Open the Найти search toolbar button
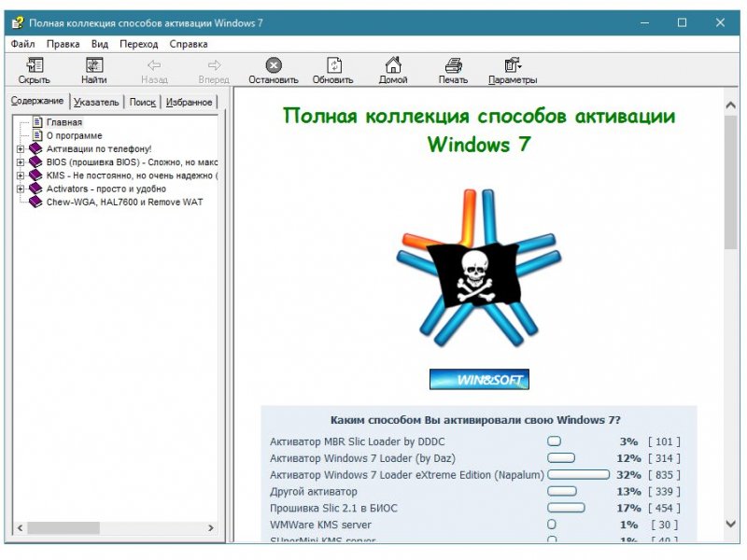Viewport: 747px width, 560px height. 94,70
